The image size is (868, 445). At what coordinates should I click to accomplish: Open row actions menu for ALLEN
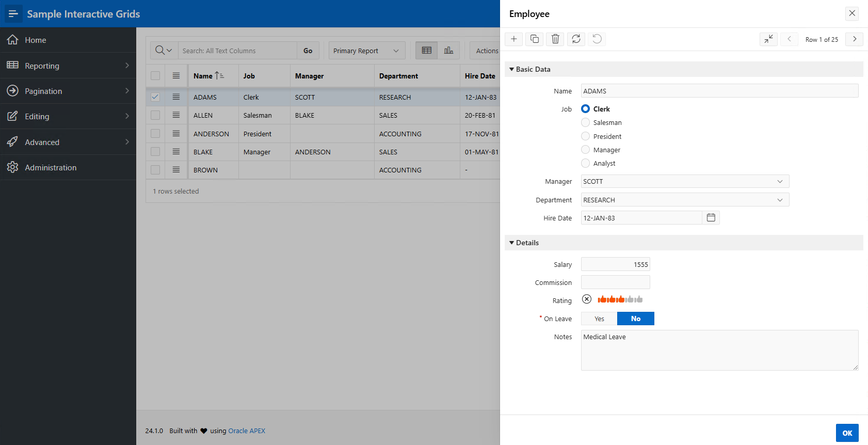(x=176, y=115)
